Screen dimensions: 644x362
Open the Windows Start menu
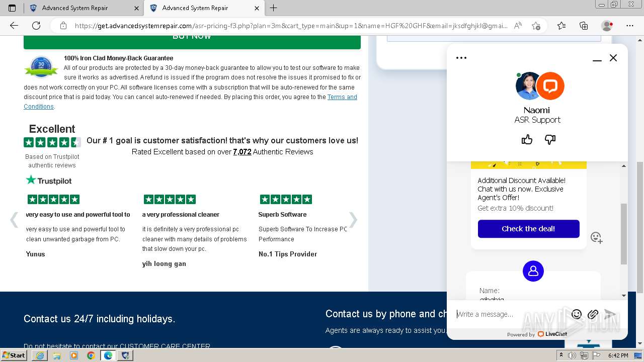[14, 355]
